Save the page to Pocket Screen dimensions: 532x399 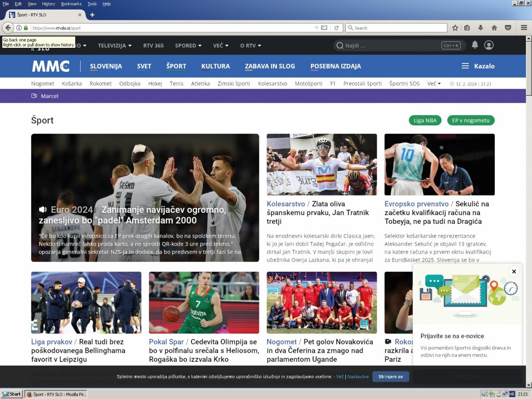tap(508, 28)
